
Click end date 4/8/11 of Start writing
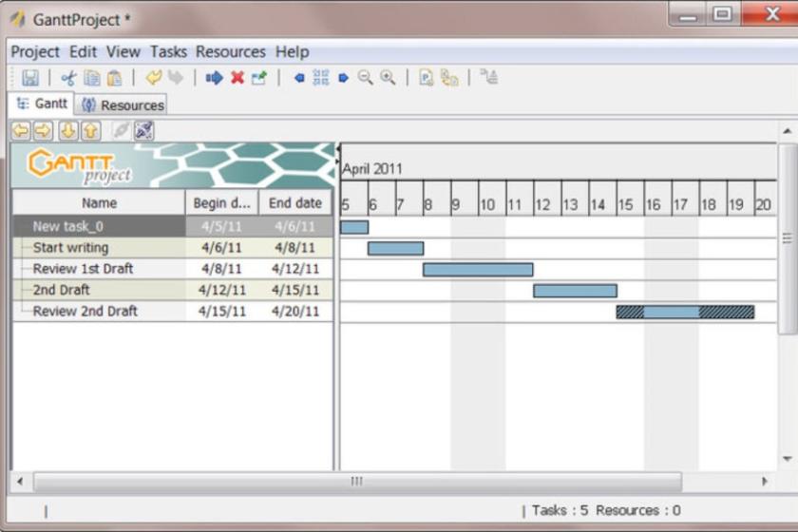[x=295, y=248]
